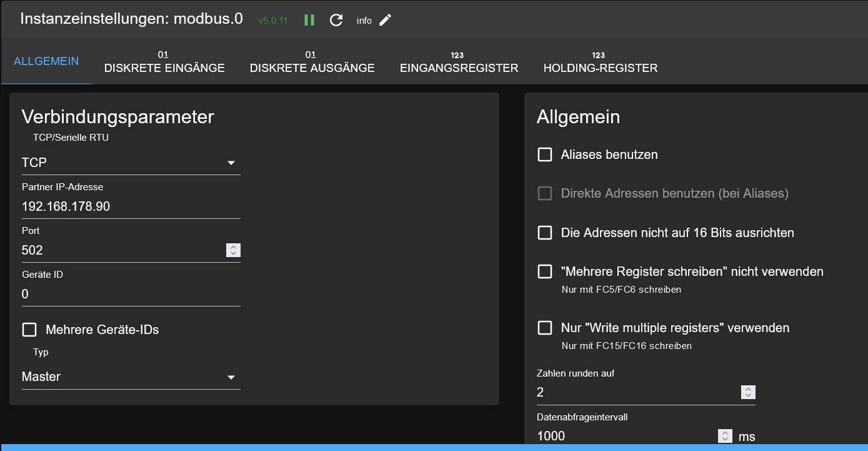Click the pencil edit icon
This screenshot has width=868, height=451.
[x=386, y=20]
